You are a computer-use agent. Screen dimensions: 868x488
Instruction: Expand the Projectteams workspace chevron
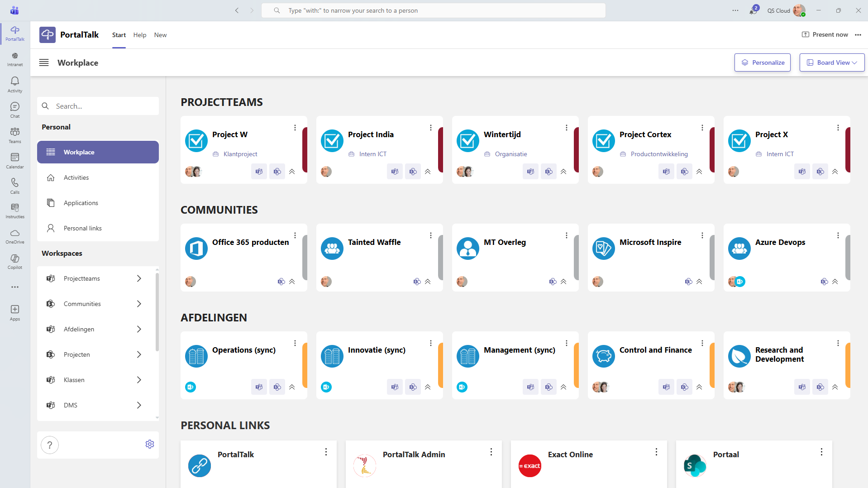pyautogui.click(x=139, y=278)
